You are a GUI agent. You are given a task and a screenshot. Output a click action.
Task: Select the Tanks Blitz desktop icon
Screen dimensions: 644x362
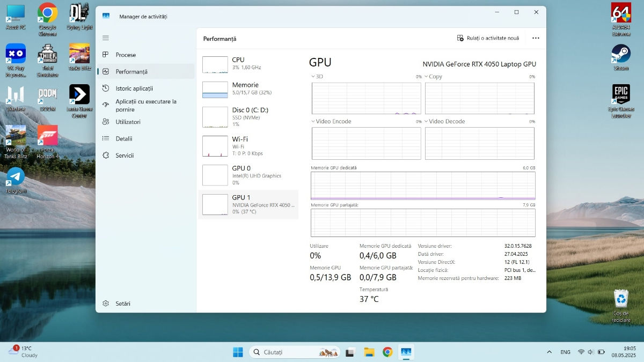coord(79,57)
